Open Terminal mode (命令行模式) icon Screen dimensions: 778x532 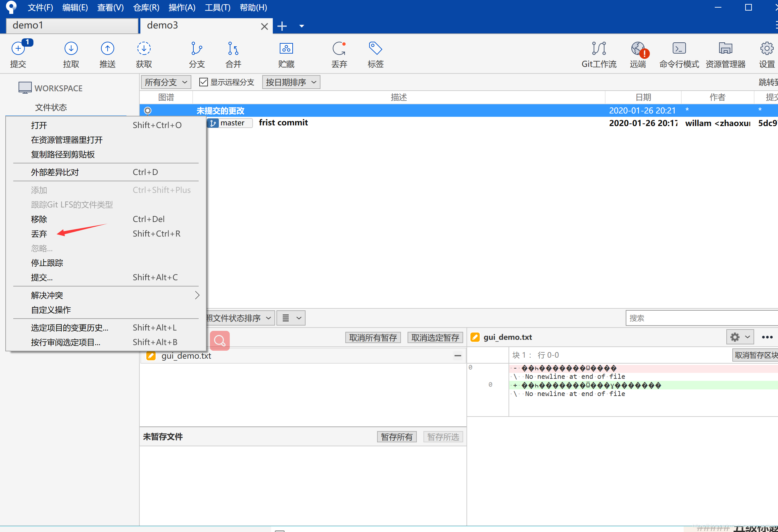(x=679, y=49)
